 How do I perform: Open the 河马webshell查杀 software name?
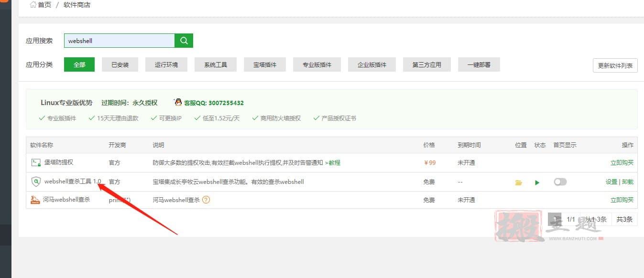tap(66, 200)
